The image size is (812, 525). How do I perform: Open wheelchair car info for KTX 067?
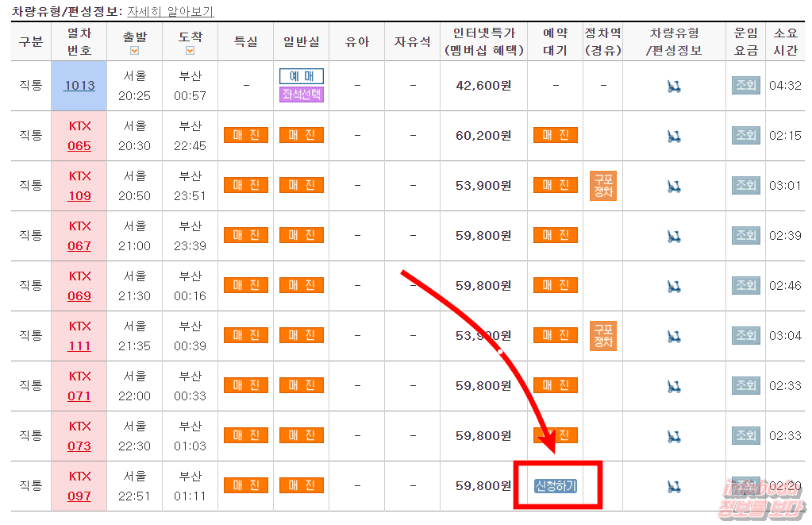674,237
